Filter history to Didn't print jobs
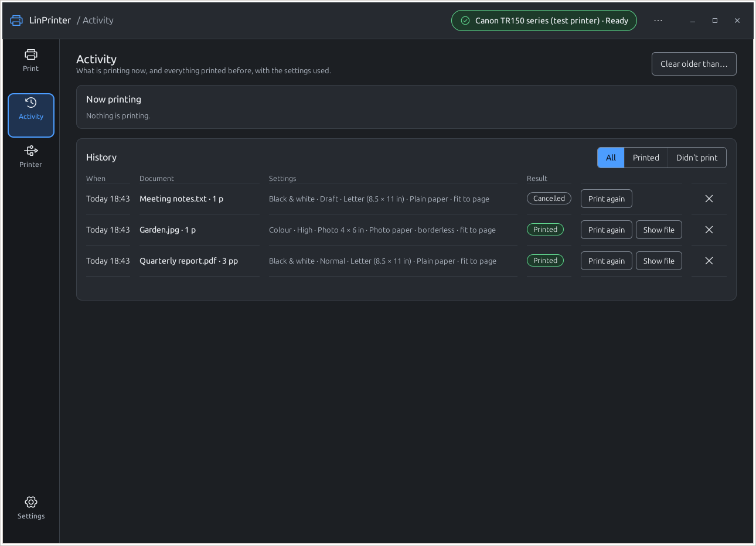This screenshot has height=546, width=756. click(x=697, y=158)
